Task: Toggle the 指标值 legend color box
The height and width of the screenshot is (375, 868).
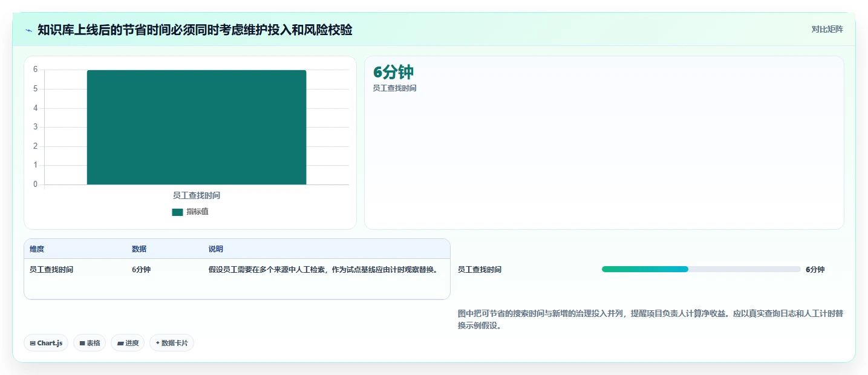Action: (x=177, y=212)
